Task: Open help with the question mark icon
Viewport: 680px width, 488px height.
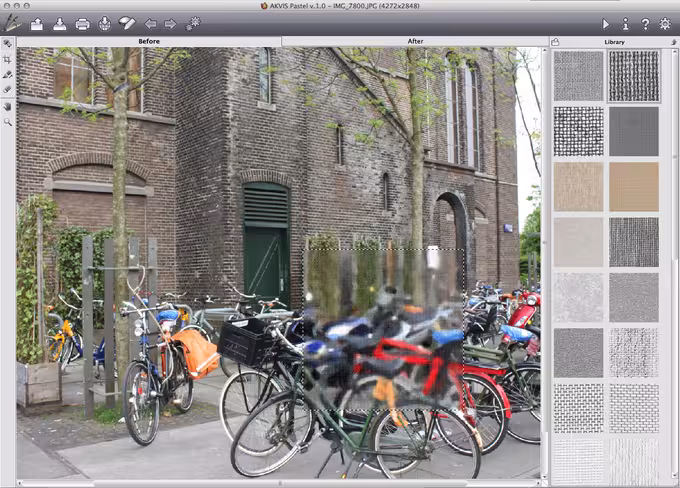Action: click(645, 24)
